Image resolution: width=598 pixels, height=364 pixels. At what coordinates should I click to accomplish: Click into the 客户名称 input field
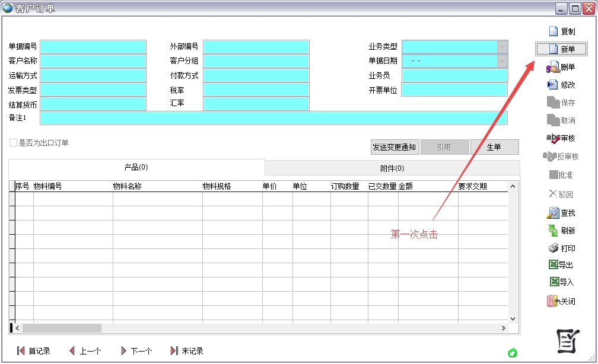coord(93,61)
